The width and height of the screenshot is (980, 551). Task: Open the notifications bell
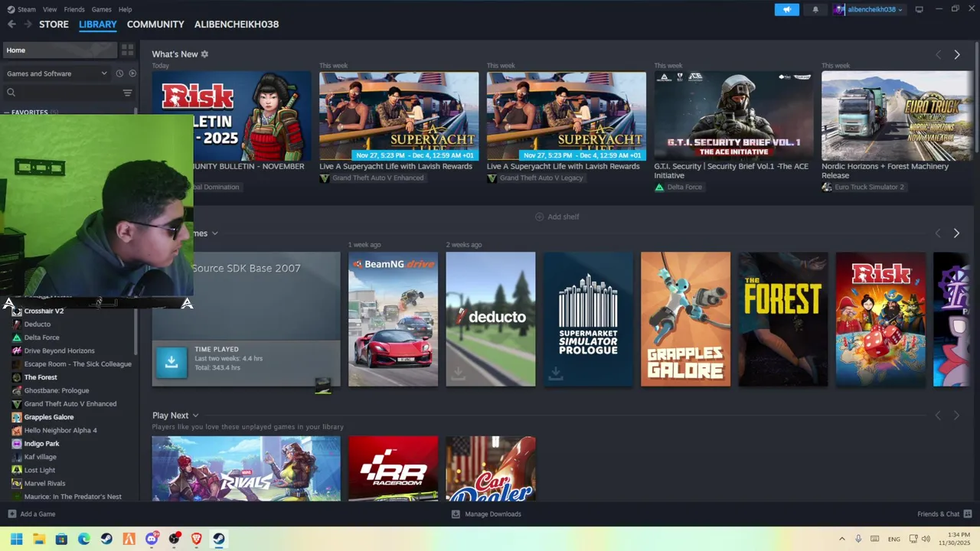[x=815, y=9]
